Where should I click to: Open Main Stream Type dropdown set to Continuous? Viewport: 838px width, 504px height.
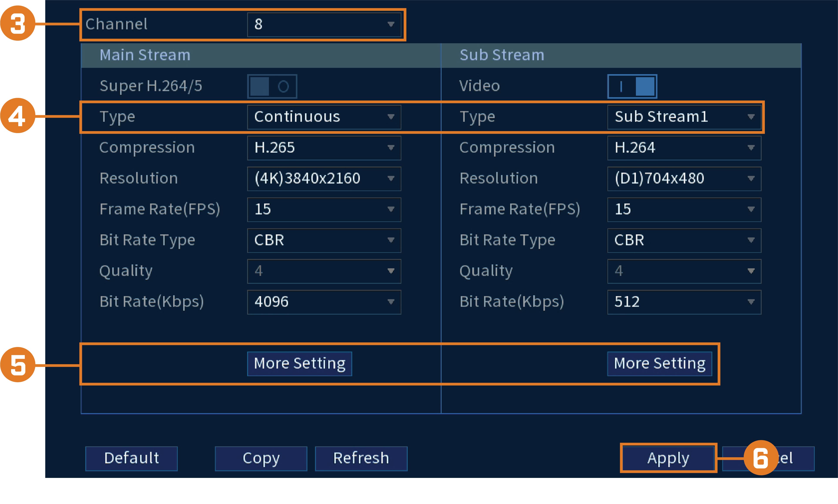324,117
